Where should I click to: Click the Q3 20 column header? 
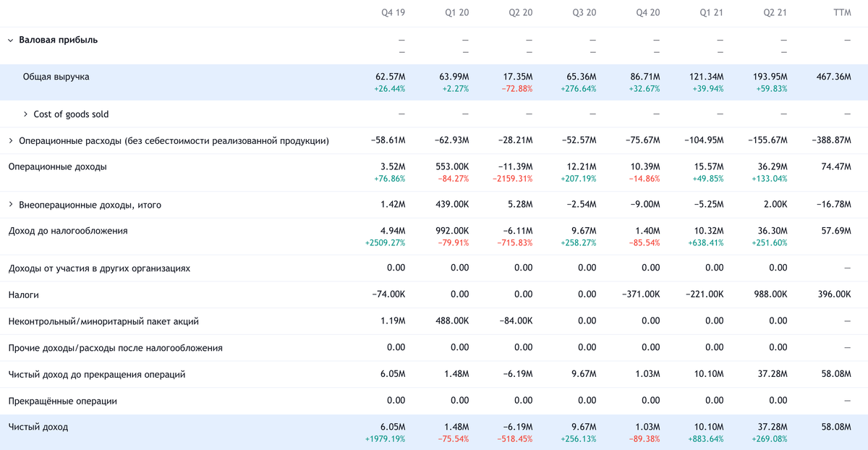(x=584, y=13)
